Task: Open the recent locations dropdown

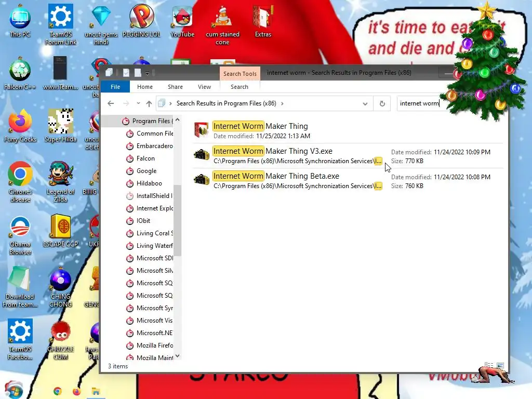Action: click(x=138, y=103)
